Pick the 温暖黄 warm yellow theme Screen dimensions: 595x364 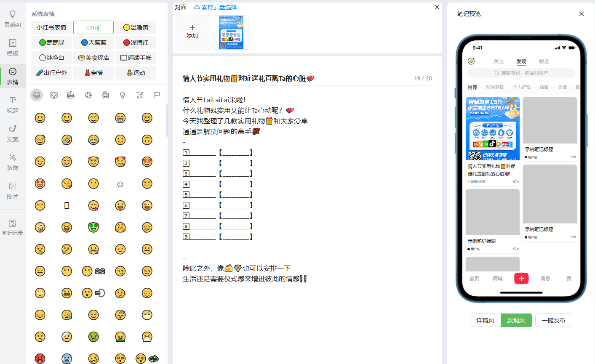point(136,27)
